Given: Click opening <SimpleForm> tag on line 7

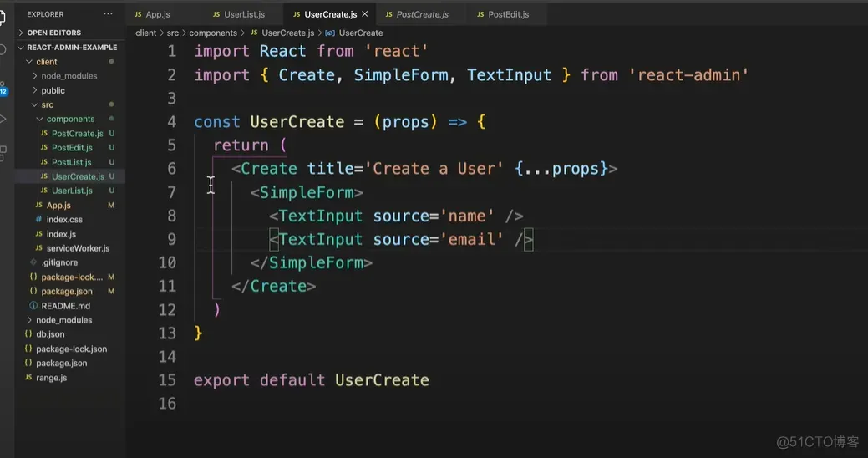Looking at the screenshot, I should (x=307, y=192).
